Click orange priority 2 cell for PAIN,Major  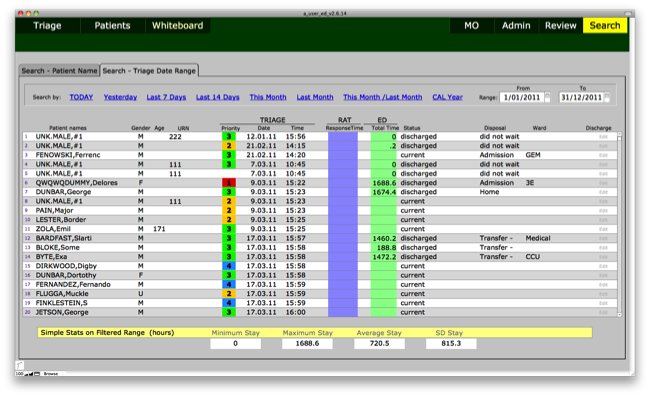[229, 211]
